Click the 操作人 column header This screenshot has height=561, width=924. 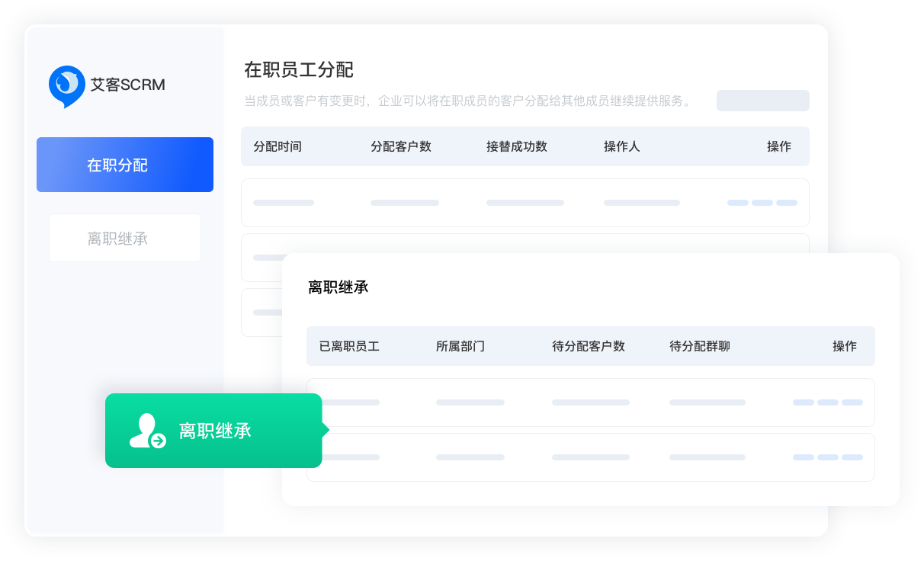click(622, 146)
